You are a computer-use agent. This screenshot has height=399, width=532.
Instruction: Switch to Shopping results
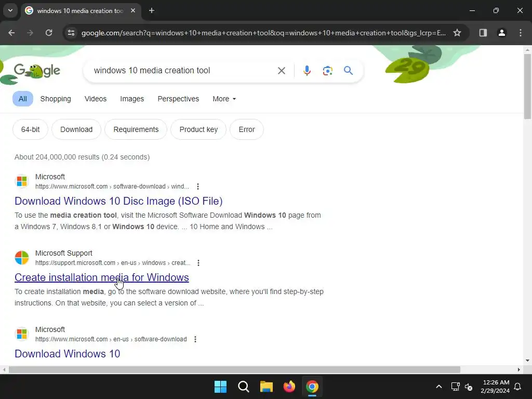click(56, 99)
